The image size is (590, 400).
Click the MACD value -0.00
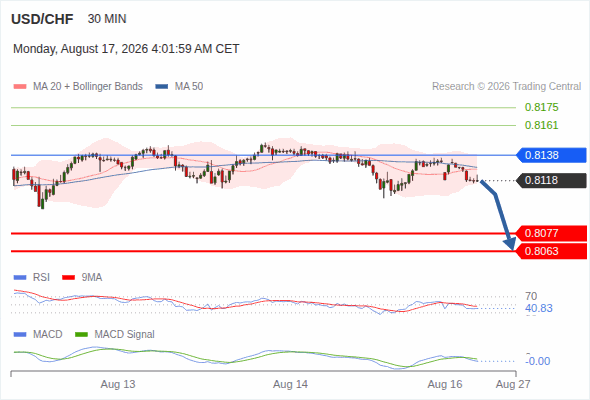[538, 361]
